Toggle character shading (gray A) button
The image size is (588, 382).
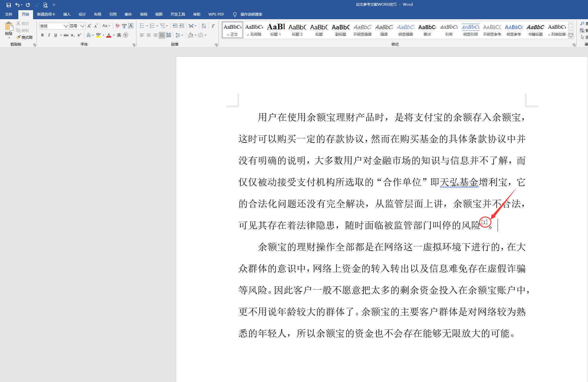(119, 35)
